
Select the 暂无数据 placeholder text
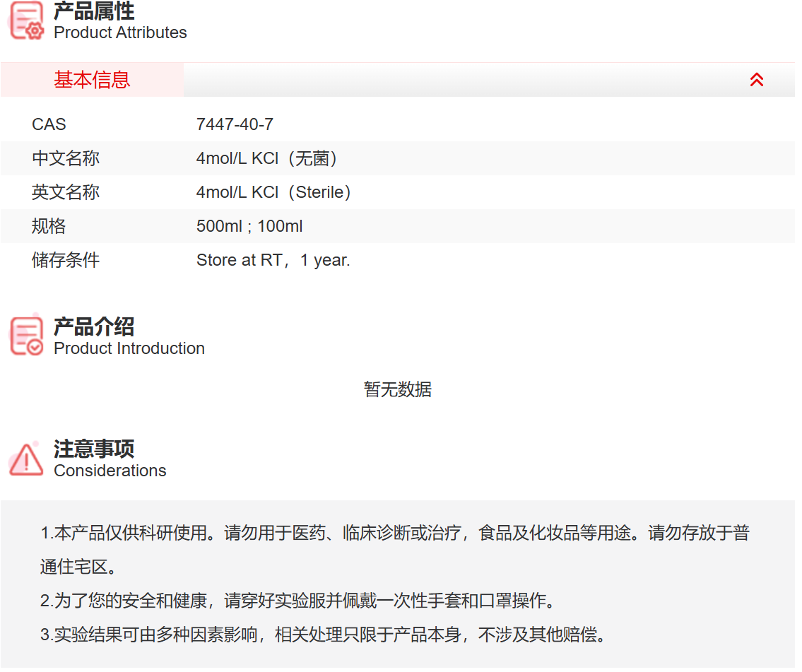click(397, 389)
